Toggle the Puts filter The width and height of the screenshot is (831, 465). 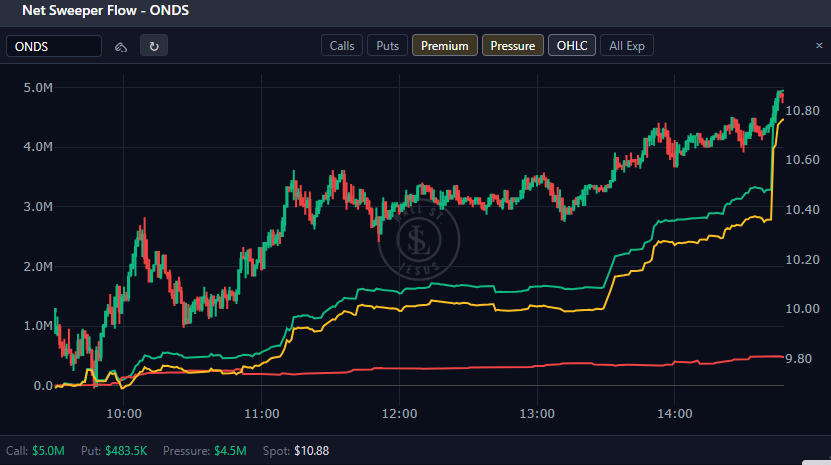click(387, 46)
